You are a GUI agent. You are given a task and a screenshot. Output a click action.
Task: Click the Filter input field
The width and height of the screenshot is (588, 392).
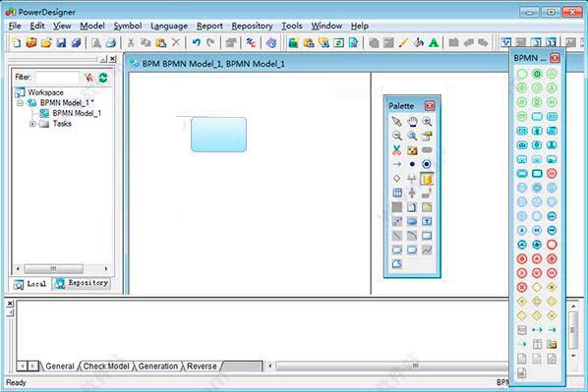[x=57, y=78]
